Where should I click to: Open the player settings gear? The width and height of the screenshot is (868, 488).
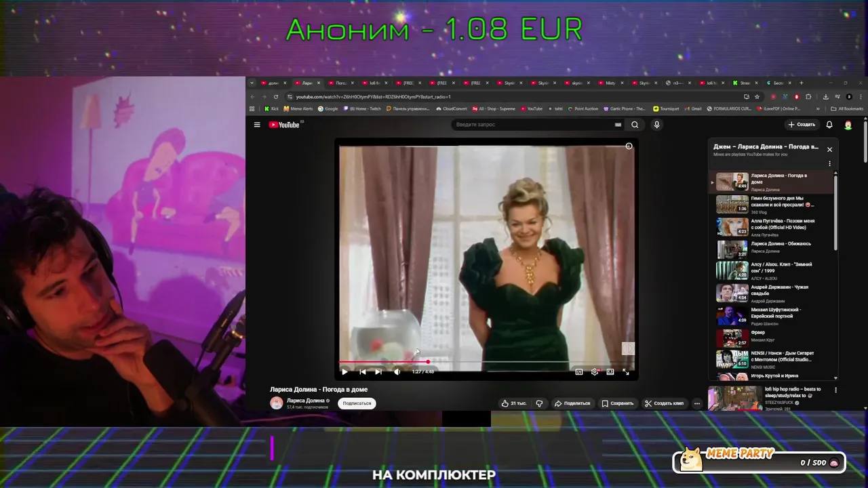pos(595,371)
